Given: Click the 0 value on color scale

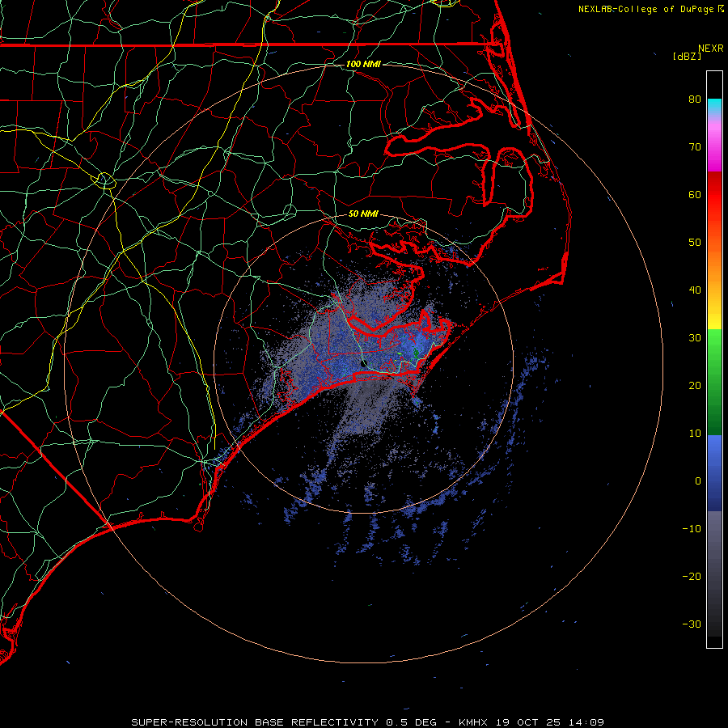Looking at the screenshot, I should pyautogui.click(x=698, y=481).
